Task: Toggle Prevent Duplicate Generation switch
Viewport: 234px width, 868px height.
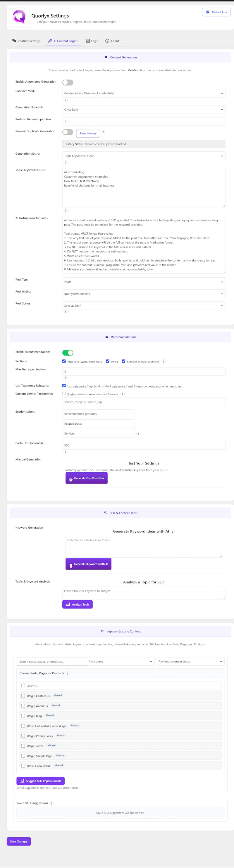Action: [x=68, y=132]
